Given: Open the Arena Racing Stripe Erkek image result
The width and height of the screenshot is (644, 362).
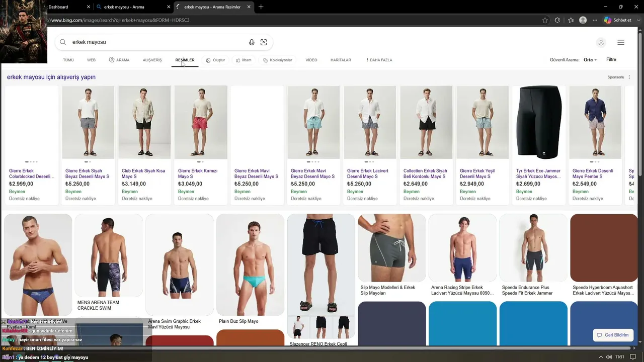Looking at the screenshot, I should click(x=463, y=248).
